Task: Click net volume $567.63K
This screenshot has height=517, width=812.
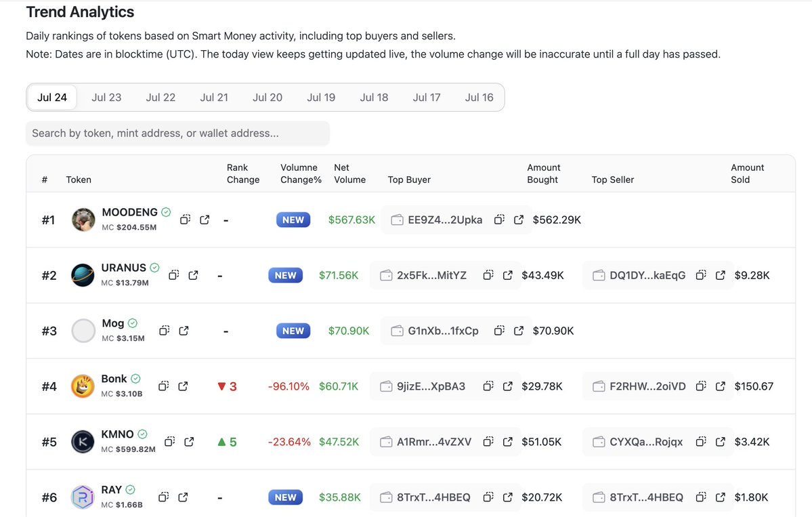Action: click(351, 220)
